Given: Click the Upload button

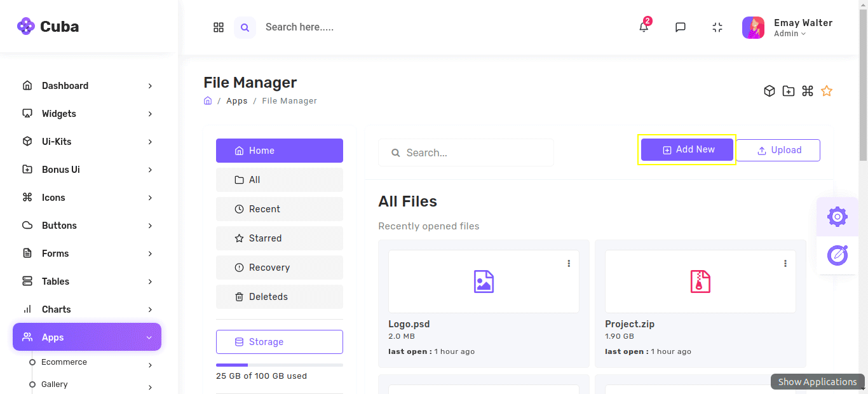Looking at the screenshot, I should (x=778, y=150).
